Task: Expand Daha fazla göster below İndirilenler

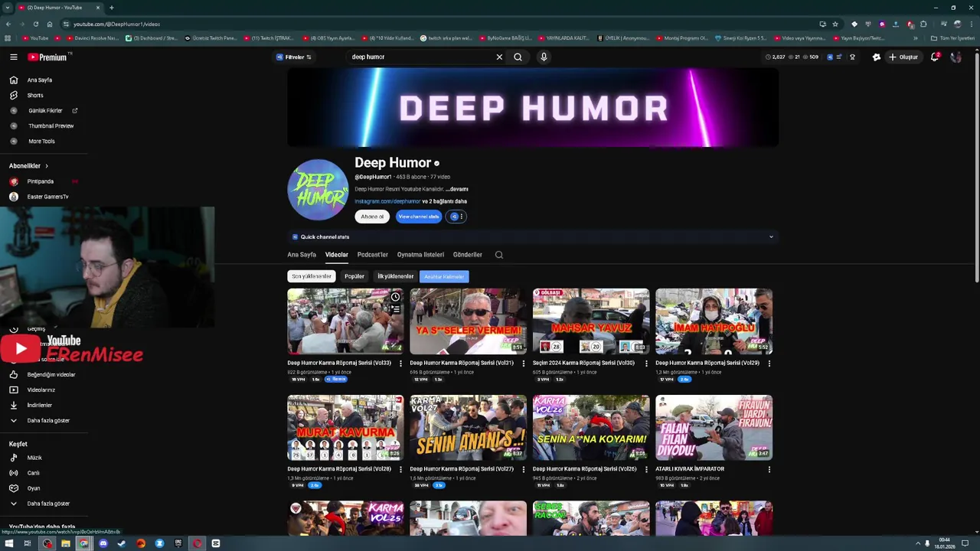Action: (x=48, y=420)
